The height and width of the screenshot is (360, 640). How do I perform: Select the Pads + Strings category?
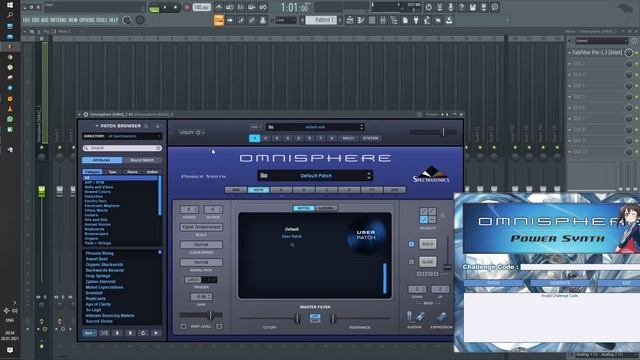(x=98, y=243)
